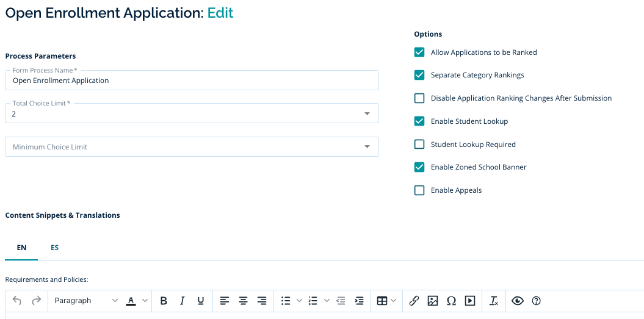The image size is (644, 319).
Task: Click the insert image icon
Action: click(x=433, y=301)
